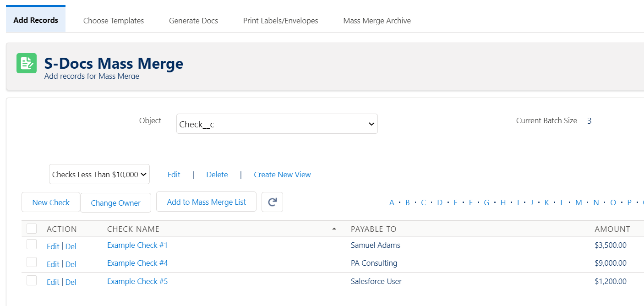Filter list by letter L
The height and width of the screenshot is (306, 644).
coord(562,202)
